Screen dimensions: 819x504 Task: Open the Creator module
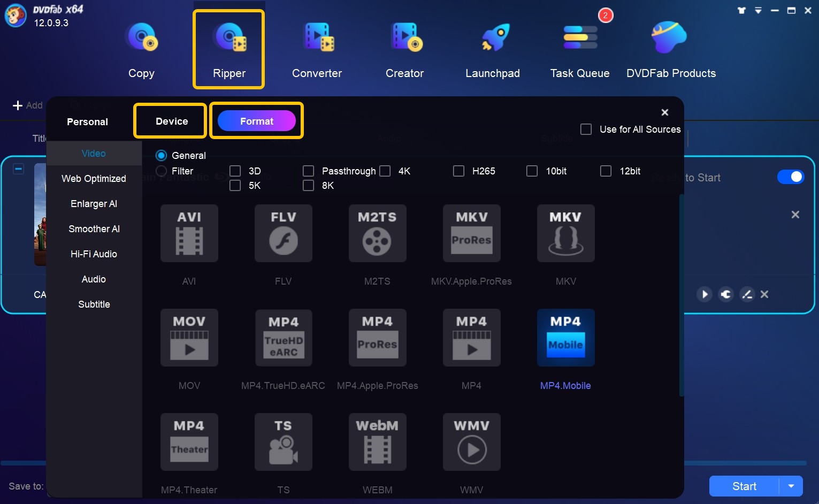(405, 50)
